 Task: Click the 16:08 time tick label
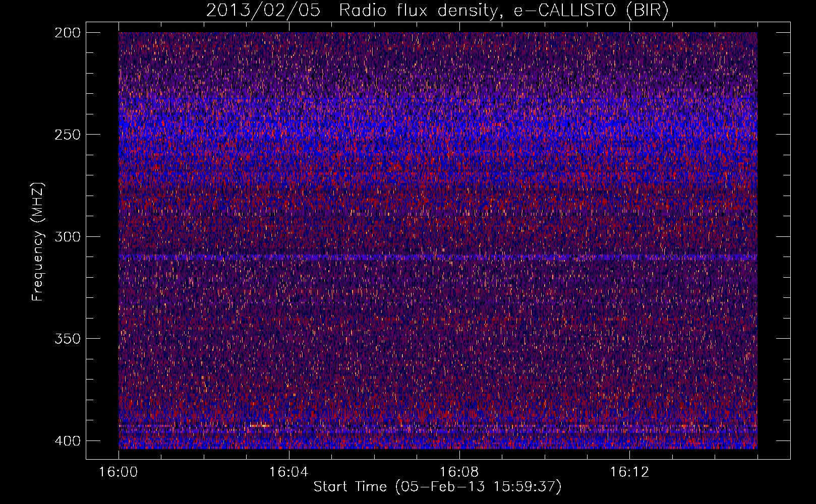coord(459,472)
